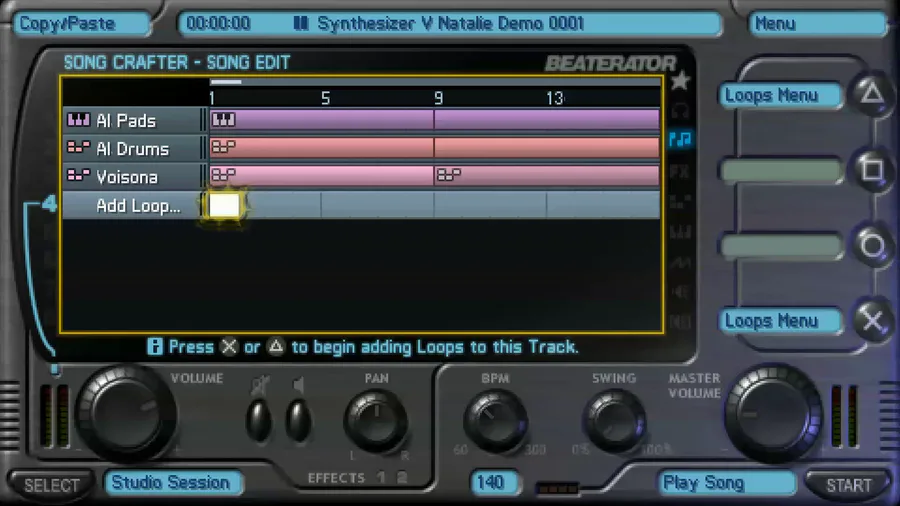Click the favorites star icon
This screenshot has width=900, height=506.
click(x=680, y=81)
